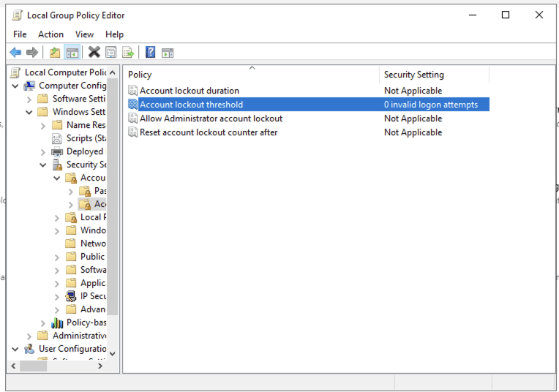Click the Export List toolbar icon
The width and height of the screenshot is (559, 392).
(x=128, y=52)
